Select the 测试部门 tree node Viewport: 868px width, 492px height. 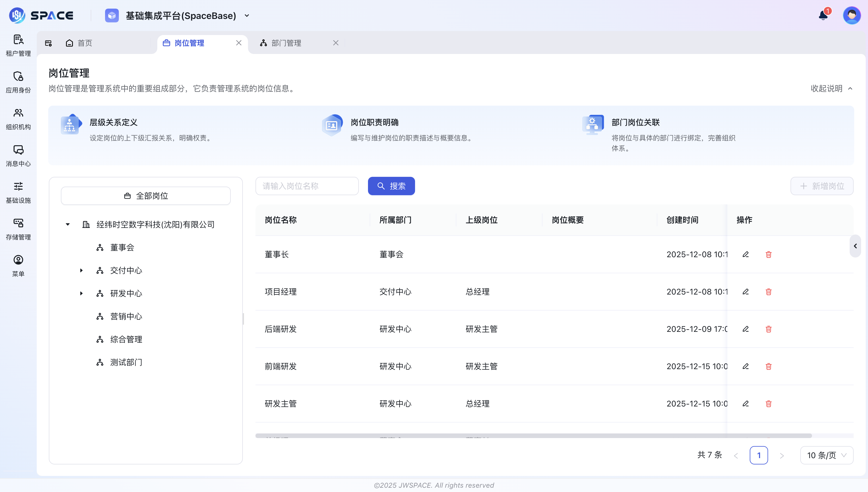tap(125, 362)
